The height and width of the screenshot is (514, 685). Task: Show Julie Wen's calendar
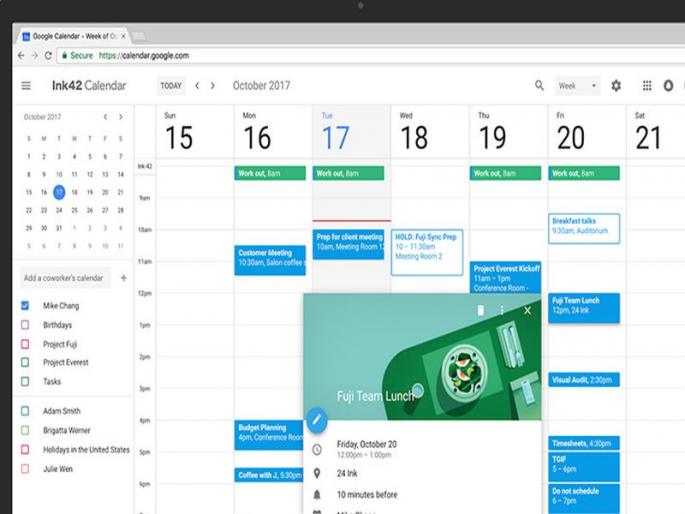click(x=25, y=469)
